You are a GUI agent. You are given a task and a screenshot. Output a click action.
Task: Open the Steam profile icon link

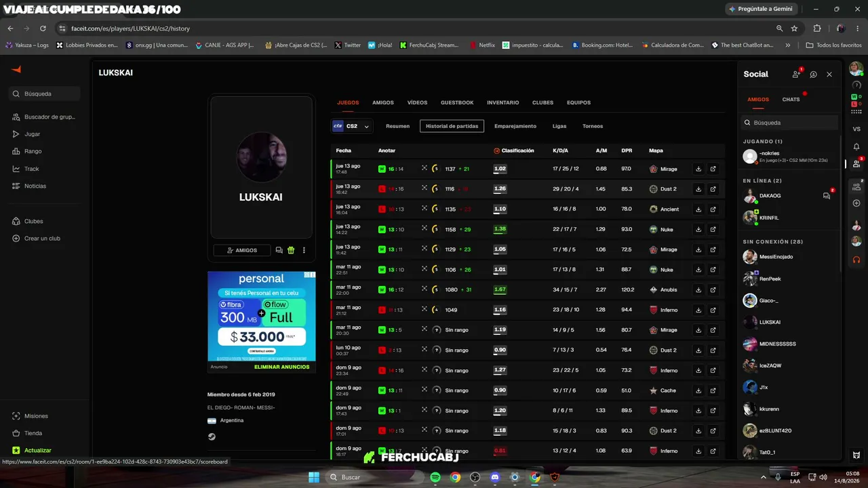[212, 436]
